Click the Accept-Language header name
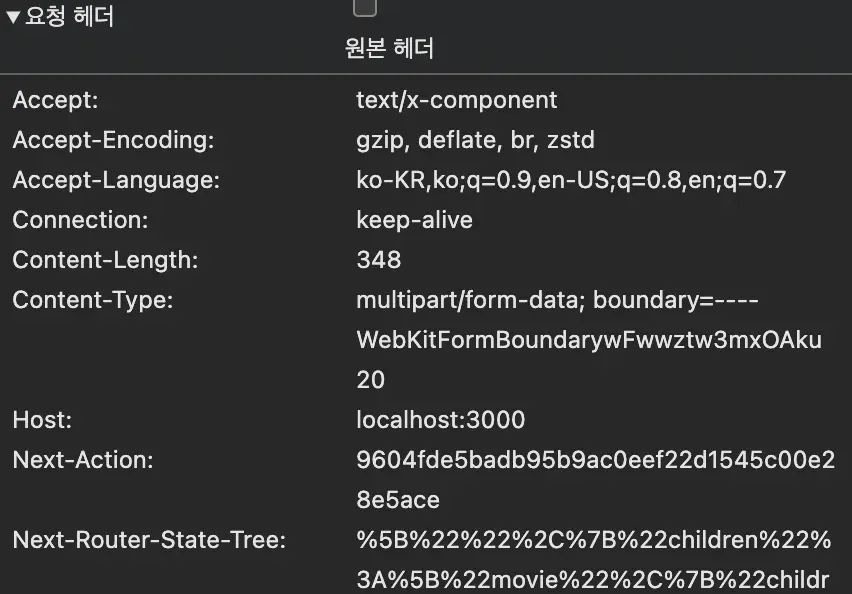 coord(116,181)
